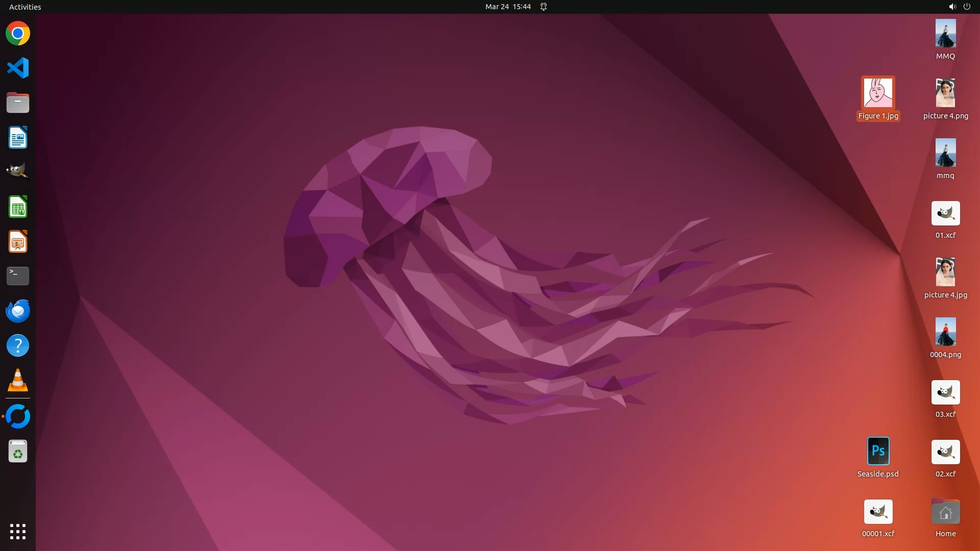Click the Activities menu
The width and height of the screenshot is (980, 551).
point(25,7)
